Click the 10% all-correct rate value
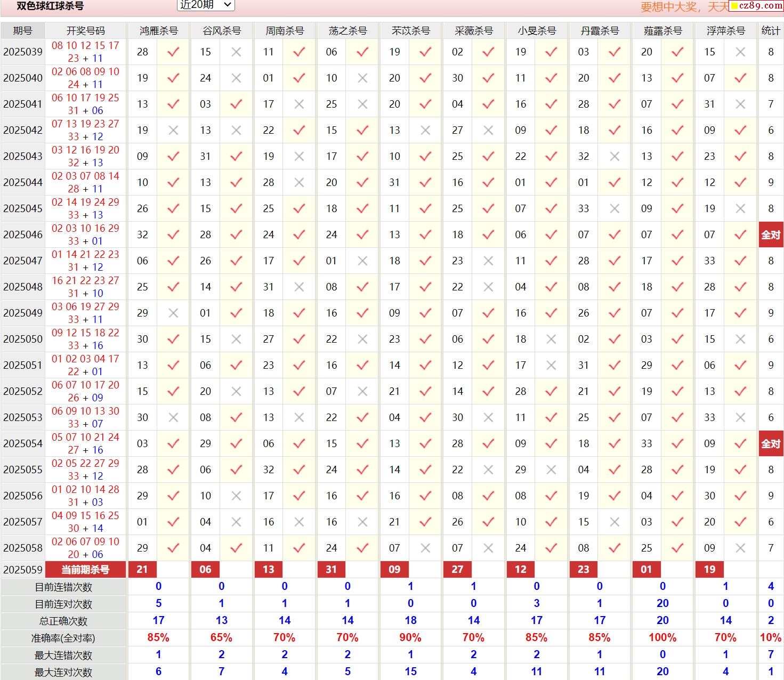Screen dimensions: 784x680 point(771,638)
